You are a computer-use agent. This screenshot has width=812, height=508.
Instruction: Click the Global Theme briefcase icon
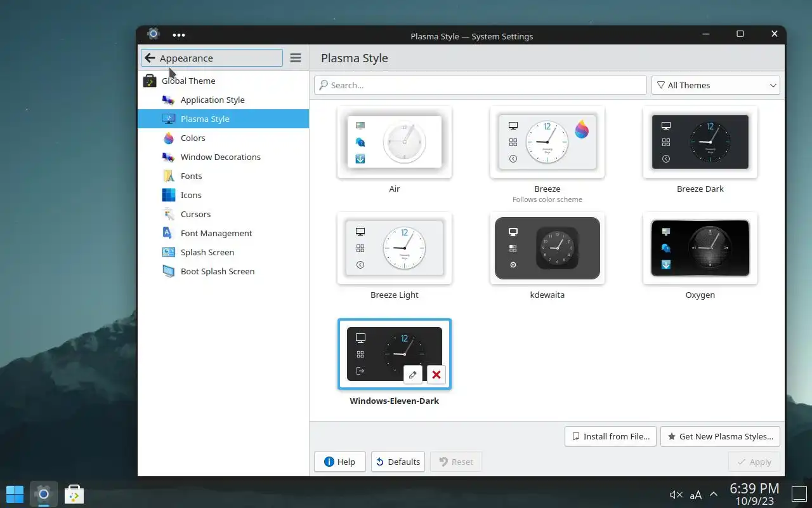[x=149, y=81]
